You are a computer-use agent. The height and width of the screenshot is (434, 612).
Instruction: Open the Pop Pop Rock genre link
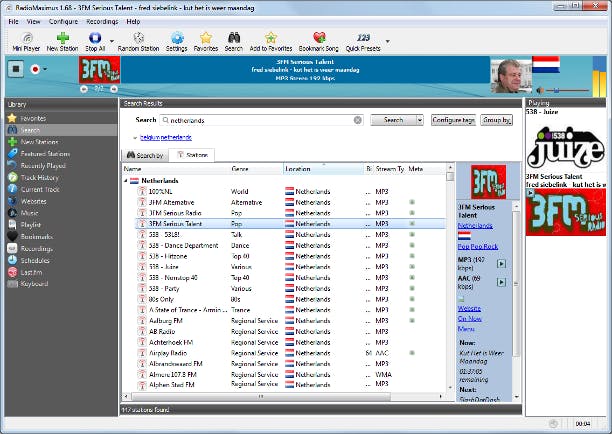click(478, 247)
